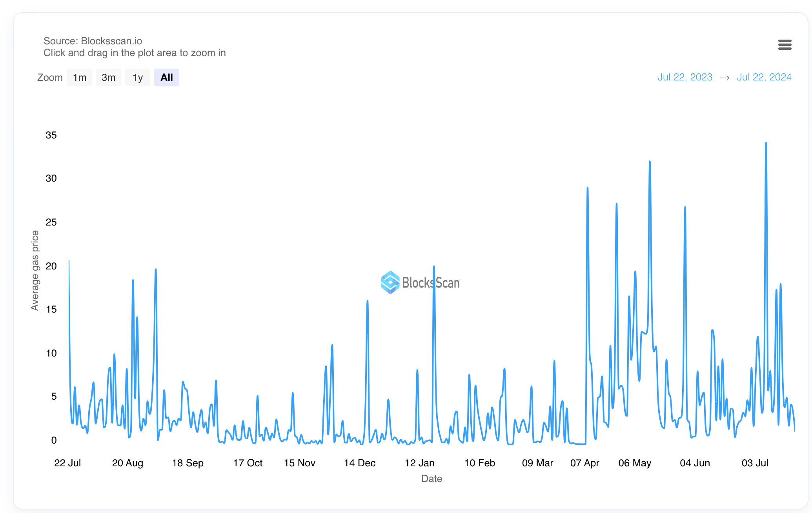The width and height of the screenshot is (812, 513).
Task: Click the "06 May" x-axis label
Action: [635, 463]
